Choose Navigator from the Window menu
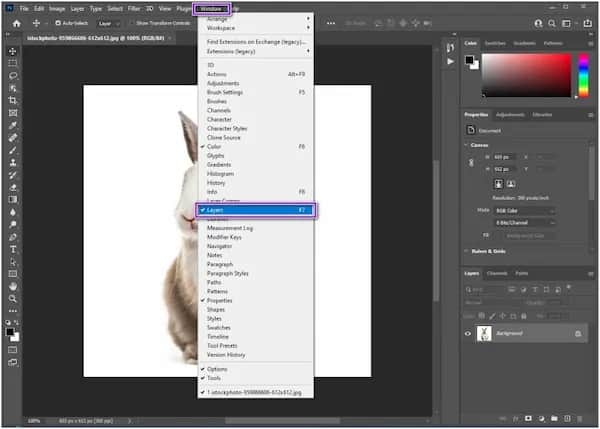Image resolution: width=600 pixels, height=429 pixels. pyautogui.click(x=256, y=246)
